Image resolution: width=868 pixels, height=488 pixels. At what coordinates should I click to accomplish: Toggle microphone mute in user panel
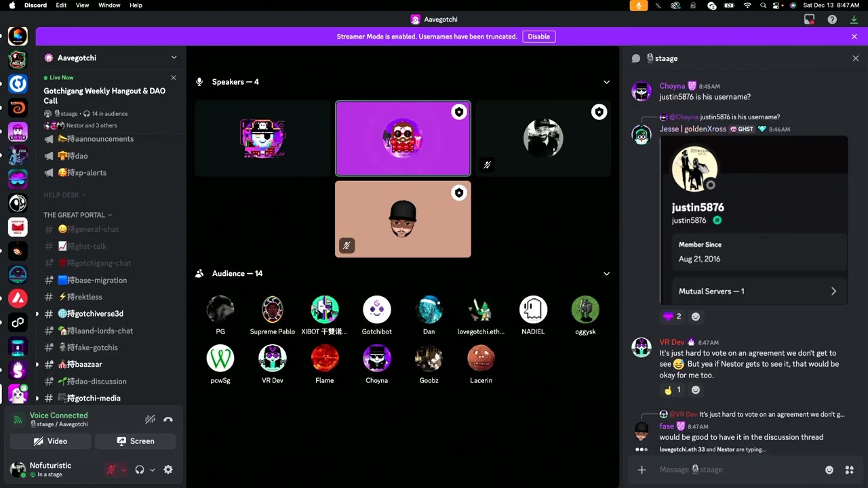(x=112, y=470)
